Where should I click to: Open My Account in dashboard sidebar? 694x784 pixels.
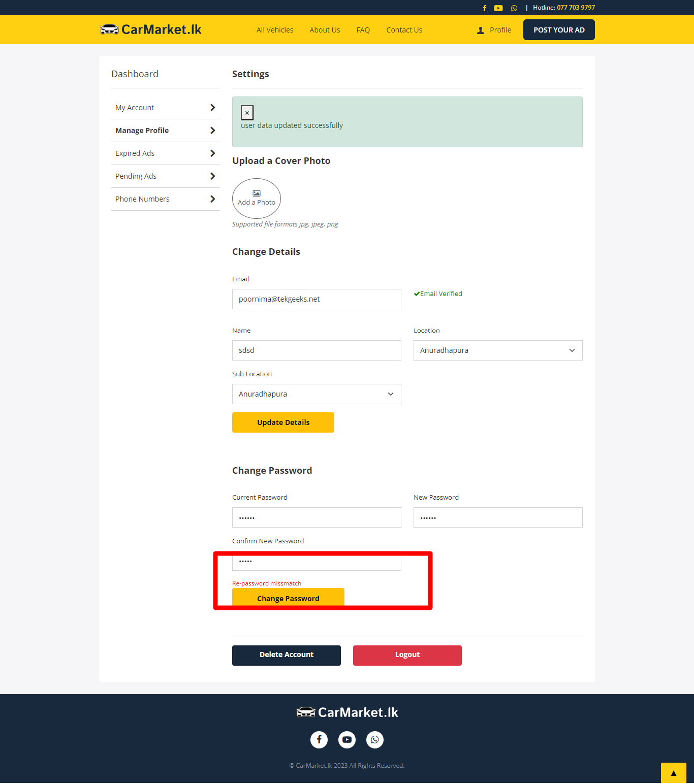click(165, 108)
